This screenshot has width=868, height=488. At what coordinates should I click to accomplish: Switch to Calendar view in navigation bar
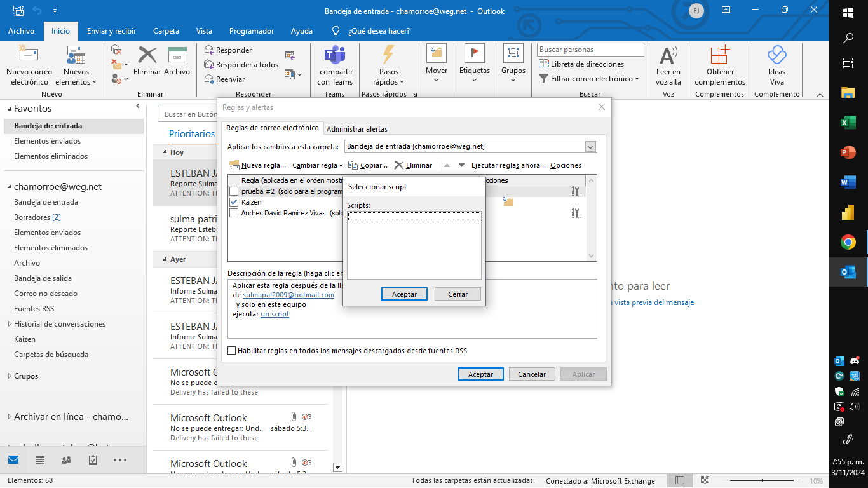[x=40, y=460]
